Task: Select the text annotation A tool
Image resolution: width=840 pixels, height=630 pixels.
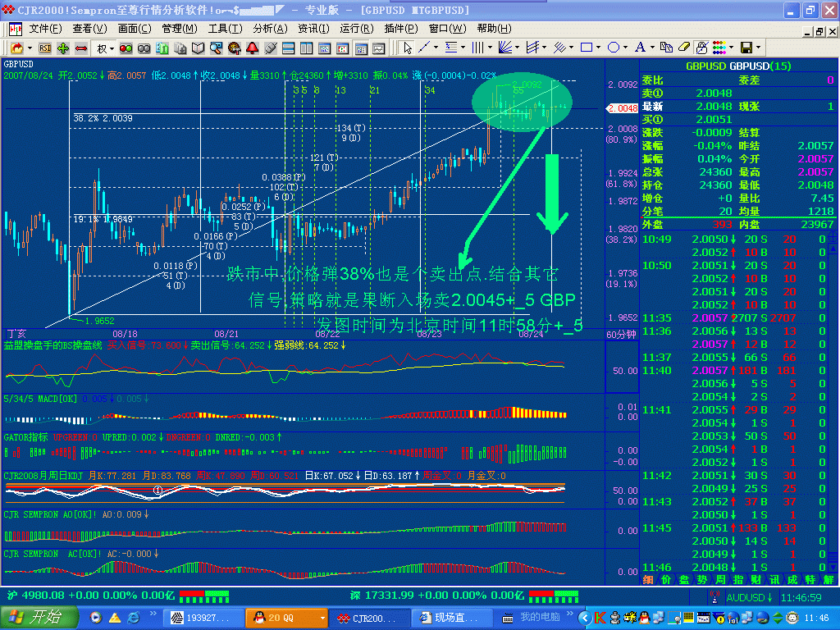Action: (x=640, y=48)
